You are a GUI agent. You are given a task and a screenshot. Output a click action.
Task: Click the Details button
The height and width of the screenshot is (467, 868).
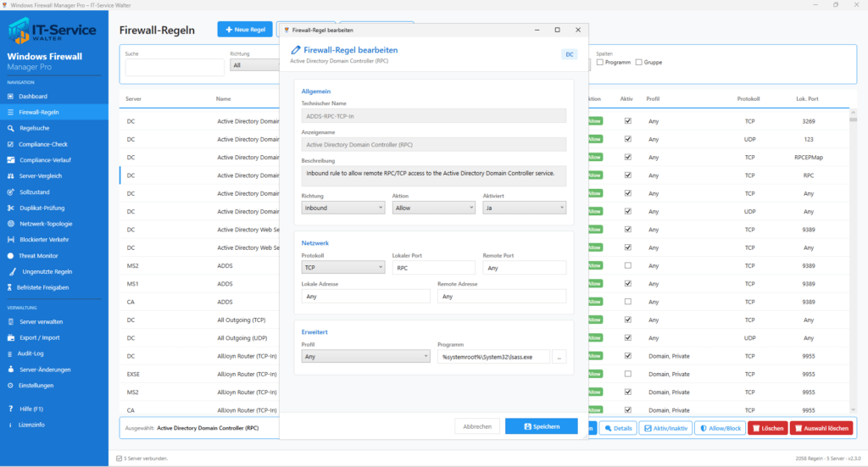point(618,428)
